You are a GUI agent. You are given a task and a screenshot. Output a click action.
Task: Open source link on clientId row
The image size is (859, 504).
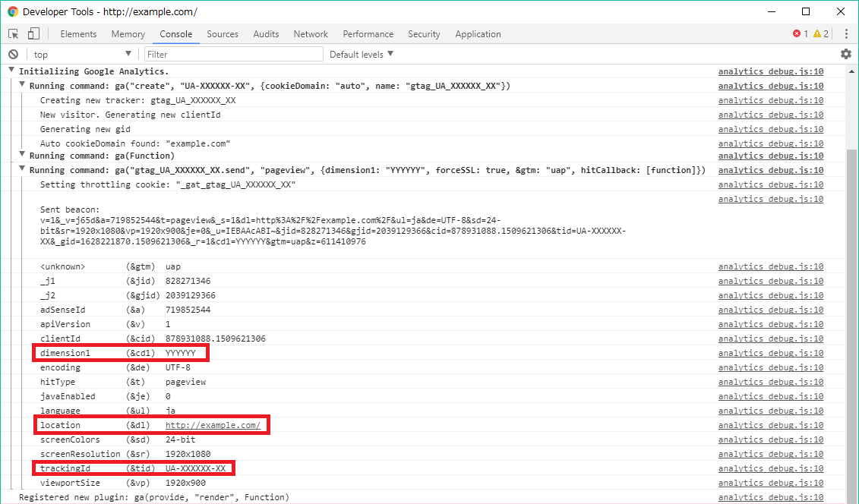[x=771, y=339]
